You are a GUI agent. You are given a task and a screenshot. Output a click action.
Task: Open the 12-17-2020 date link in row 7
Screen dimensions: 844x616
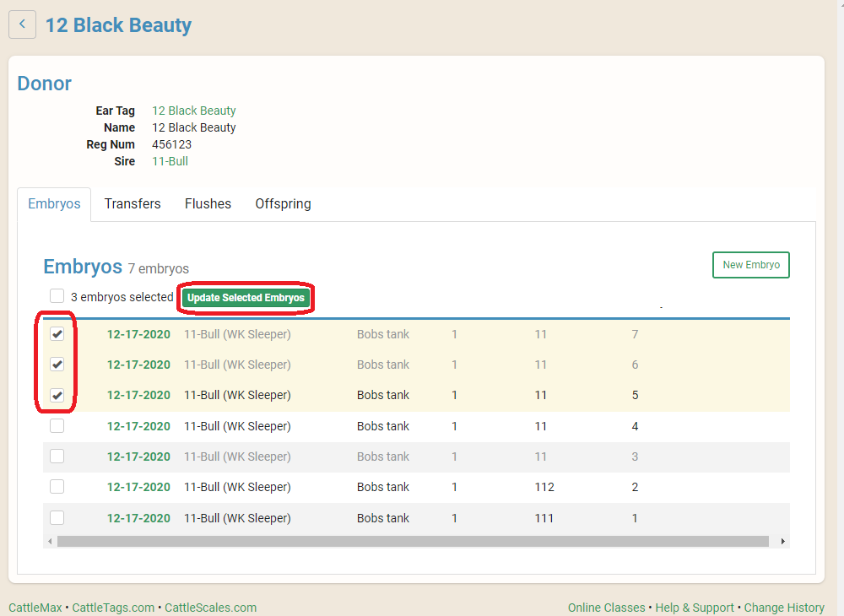tap(138, 334)
